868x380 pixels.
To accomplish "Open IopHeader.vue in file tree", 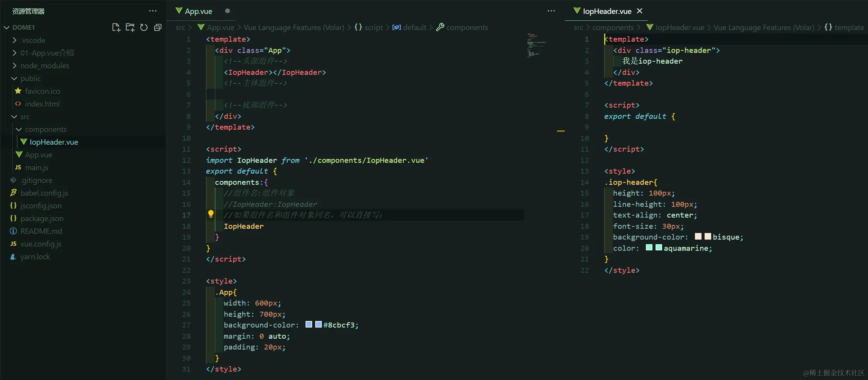I will 54,142.
